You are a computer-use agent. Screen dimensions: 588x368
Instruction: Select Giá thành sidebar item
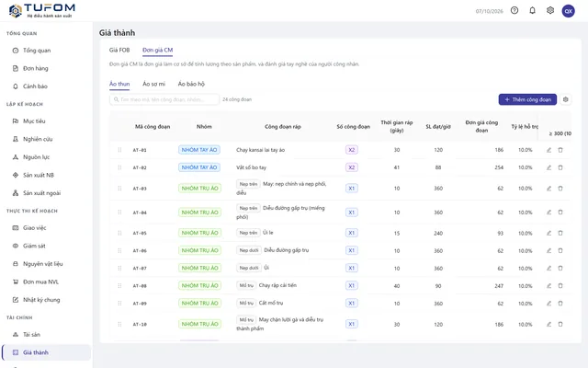tap(46, 352)
